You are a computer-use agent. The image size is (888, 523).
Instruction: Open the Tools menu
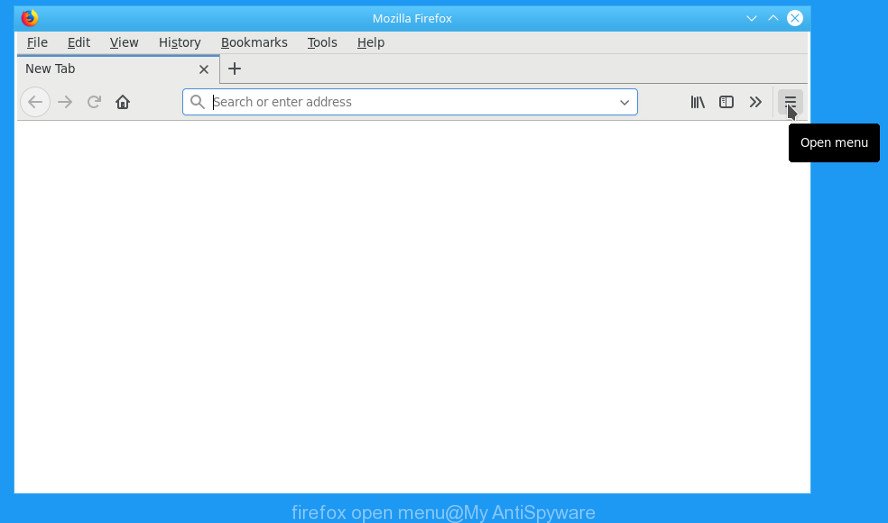tap(322, 42)
